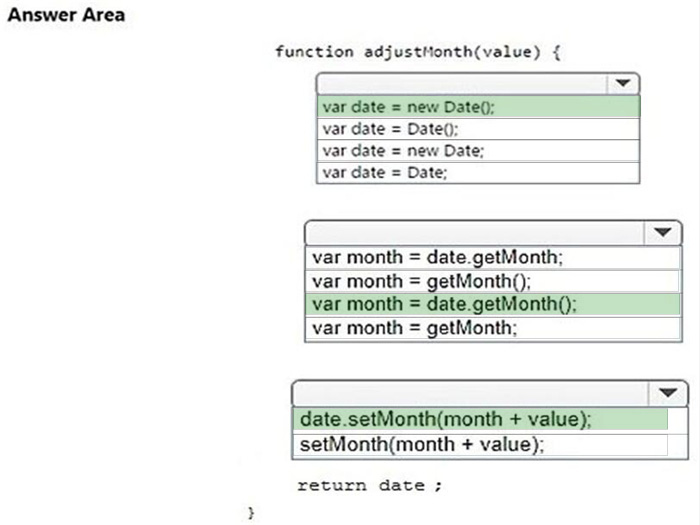This screenshot has width=700, height=525.
Task: Click the second empty combo box field
Action: [x=475, y=233]
